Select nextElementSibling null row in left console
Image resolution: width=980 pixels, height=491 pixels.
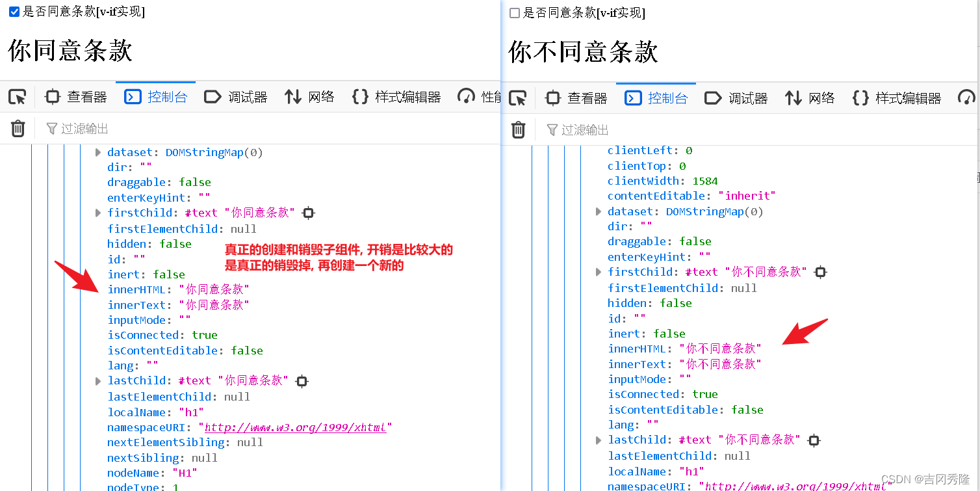(185, 442)
